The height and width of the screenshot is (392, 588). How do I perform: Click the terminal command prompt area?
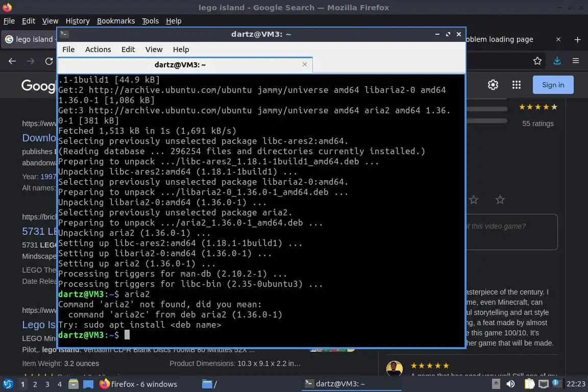pyautogui.click(x=127, y=335)
